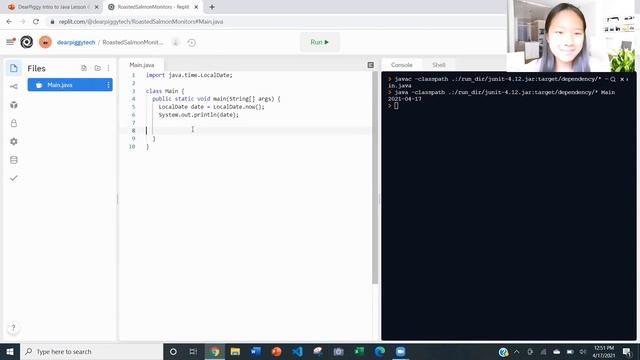
Task: Click the Type here to search box
Action: [x=92, y=351]
